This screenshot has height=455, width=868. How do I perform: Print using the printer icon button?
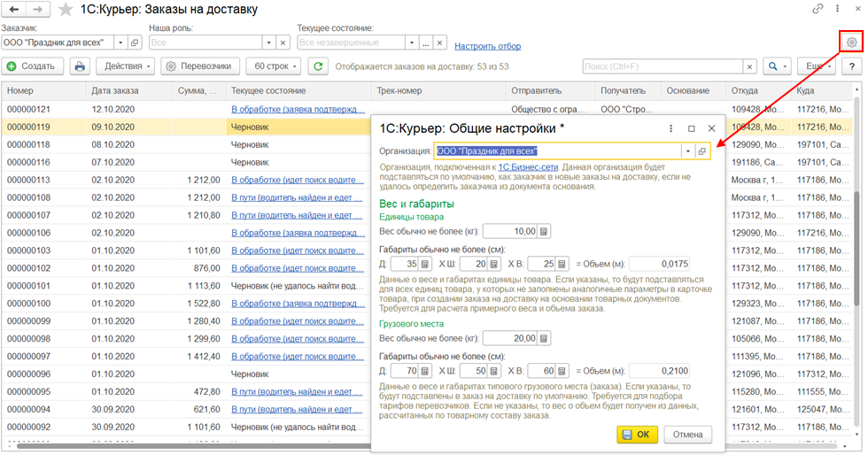(x=80, y=66)
